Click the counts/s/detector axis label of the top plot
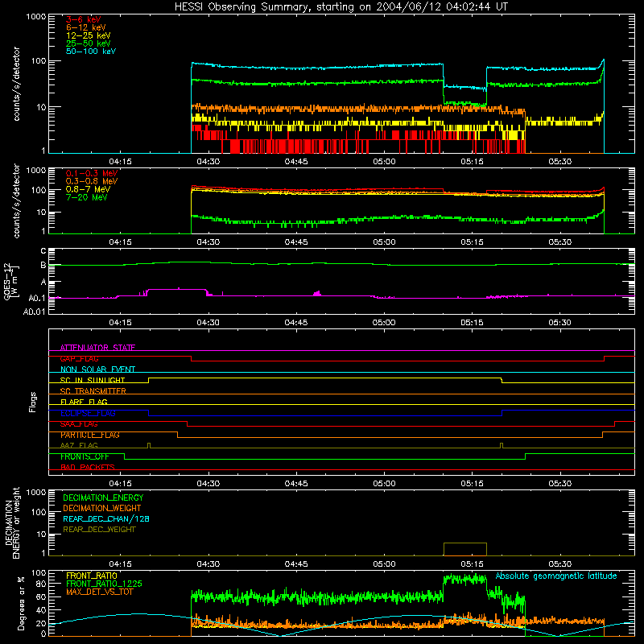Screen dimensions: 644x644 pos(16,84)
